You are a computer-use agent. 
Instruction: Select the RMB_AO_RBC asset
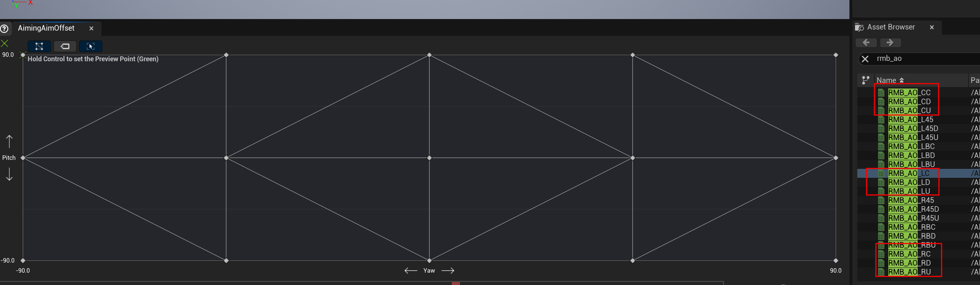click(911, 227)
